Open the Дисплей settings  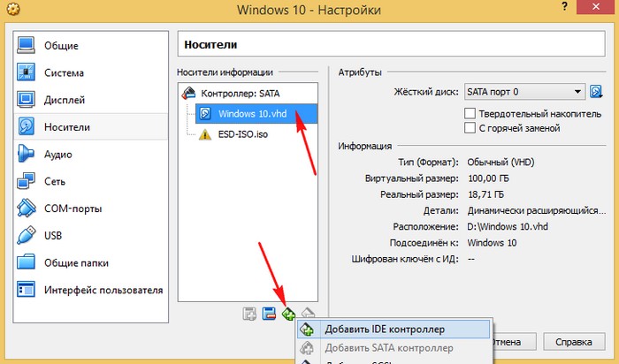click(x=64, y=100)
